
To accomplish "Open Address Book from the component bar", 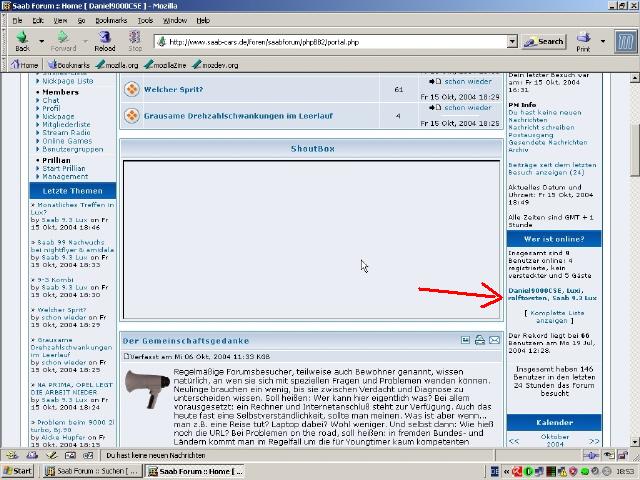I will pos(70,455).
